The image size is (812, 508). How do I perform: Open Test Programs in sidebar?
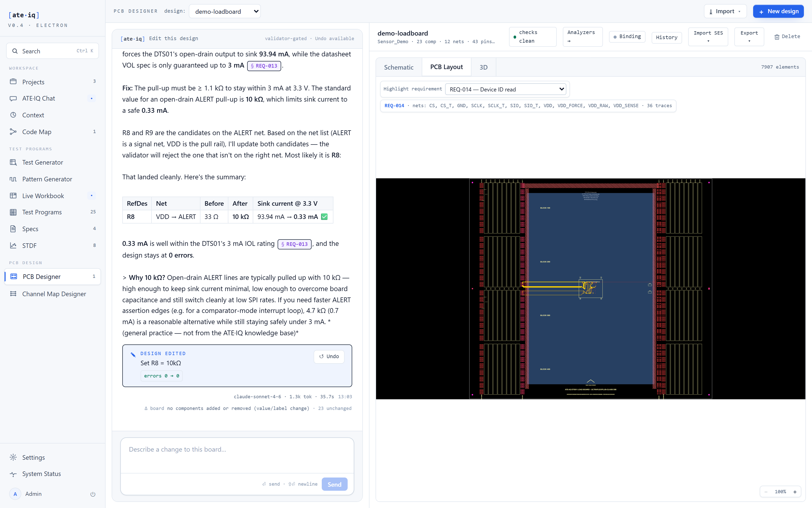pyautogui.click(x=53, y=212)
